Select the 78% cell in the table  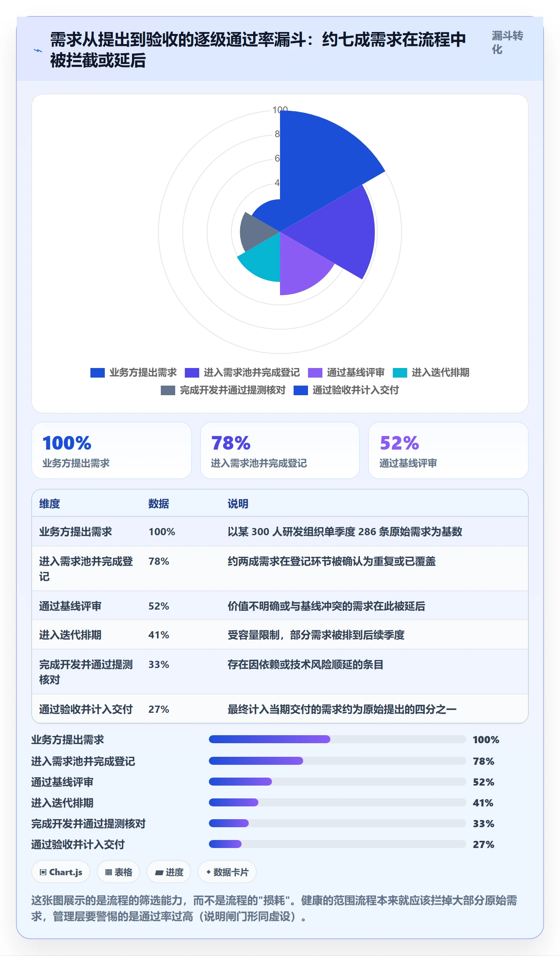[x=159, y=561]
